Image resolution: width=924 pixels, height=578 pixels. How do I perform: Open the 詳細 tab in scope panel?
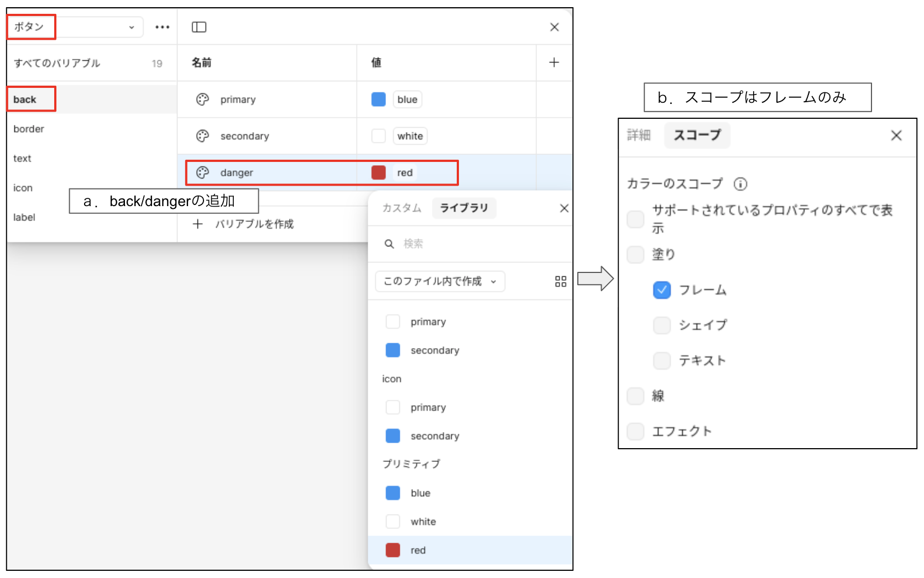pyautogui.click(x=639, y=135)
